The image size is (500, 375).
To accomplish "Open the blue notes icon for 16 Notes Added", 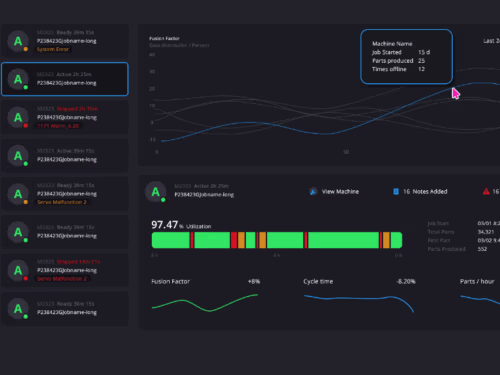I will 396,192.
